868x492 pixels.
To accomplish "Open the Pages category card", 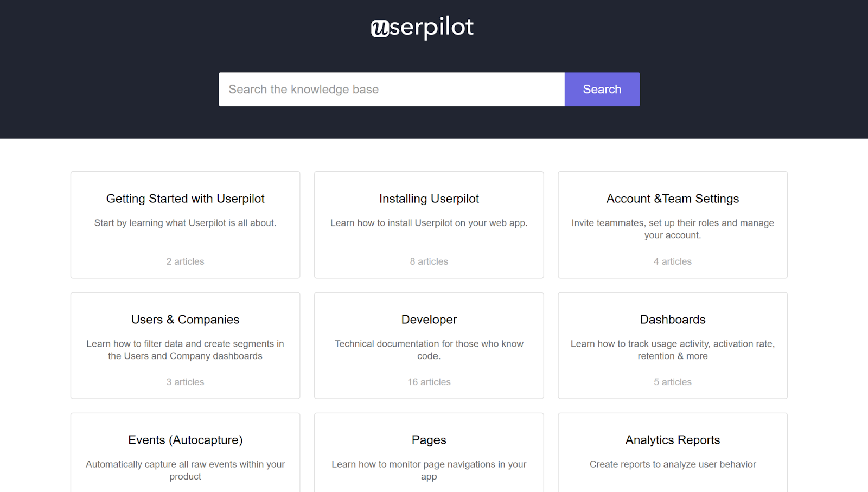I will click(x=429, y=453).
